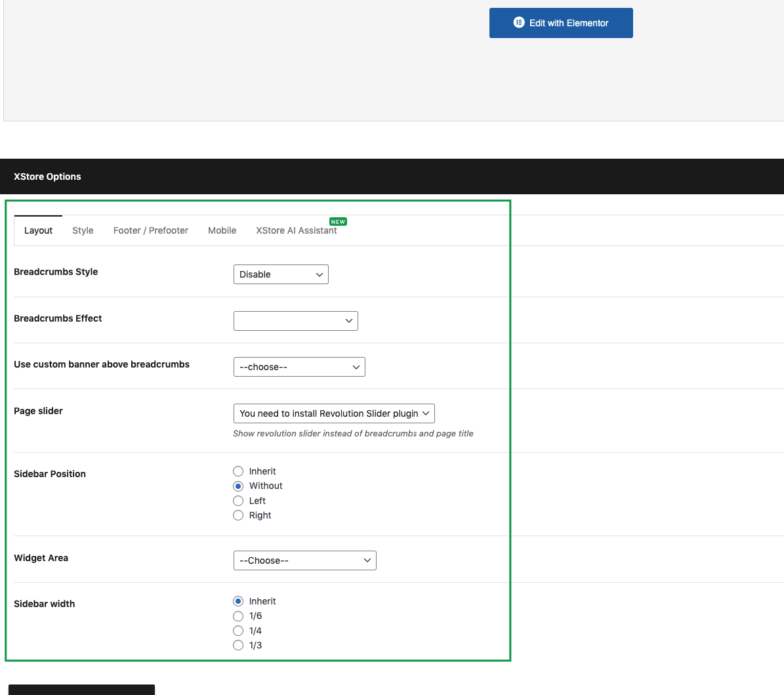Viewport: 784px width, 695px height.
Task: Set Sidebar width to 1/6
Action: 238,616
